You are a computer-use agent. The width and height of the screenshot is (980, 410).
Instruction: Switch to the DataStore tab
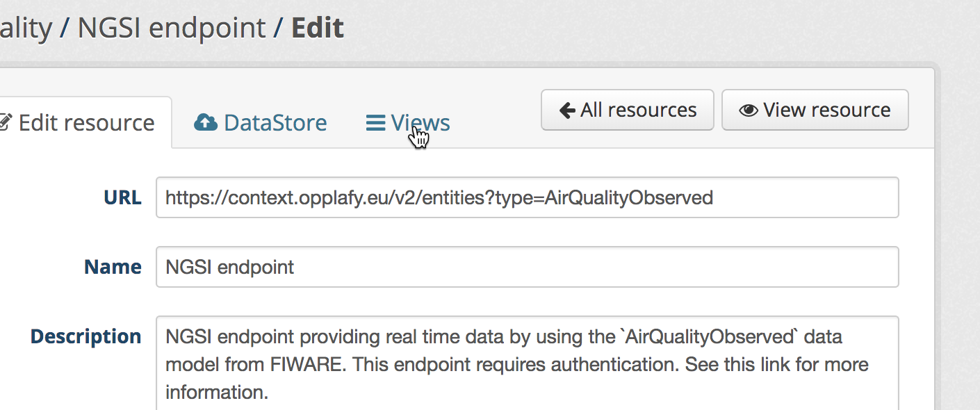click(x=261, y=123)
